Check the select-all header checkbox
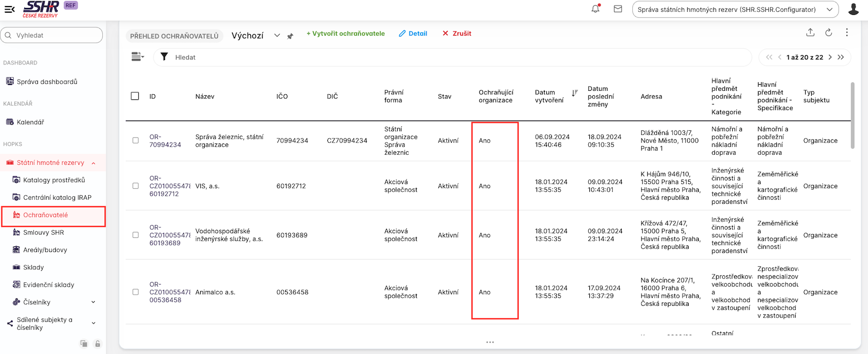Viewport: 868px width, 354px height. click(x=135, y=96)
